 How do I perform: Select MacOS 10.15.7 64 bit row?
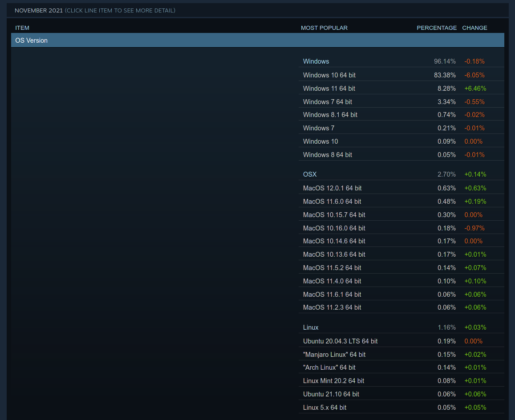click(401, 215)
